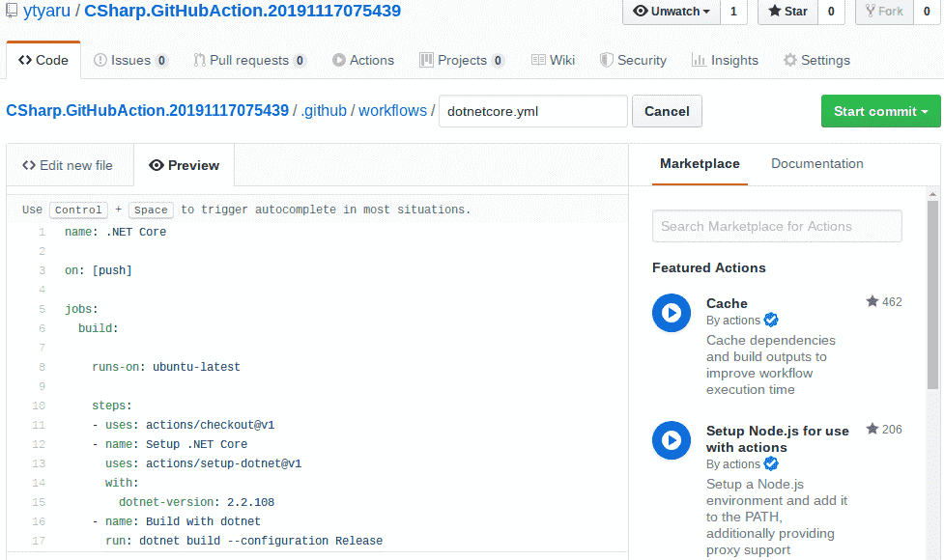944x560 pixels.
Task: Click the verified badge under Setup Node.js
Action: click(771, 463)
